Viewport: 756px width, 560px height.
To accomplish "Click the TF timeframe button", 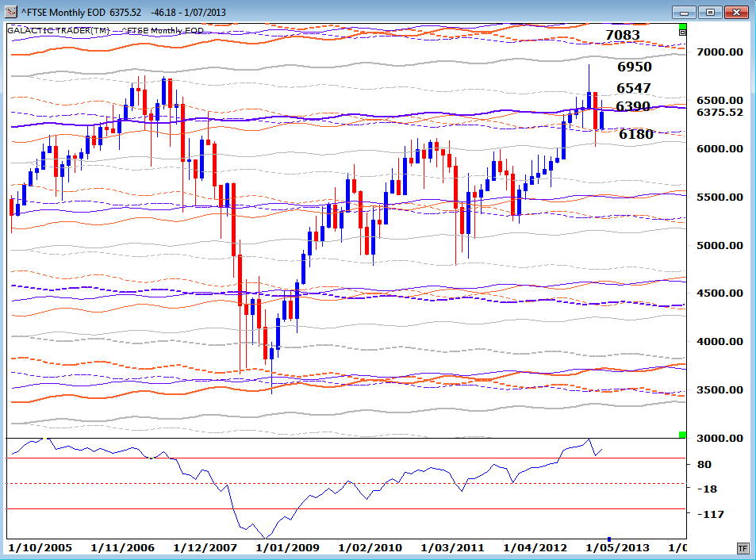I will [x=743, y=548].
